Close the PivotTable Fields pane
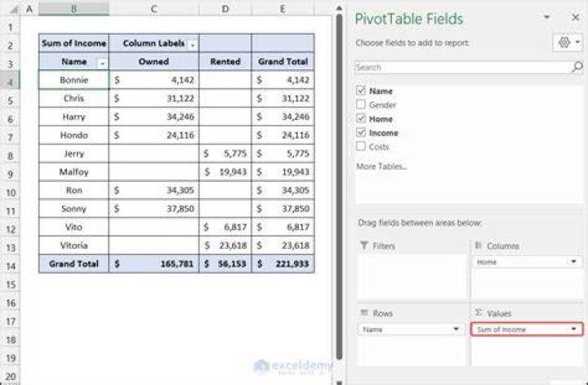Image resolution: width=588 pixels, height=385 pixels. [x=575, y=17]
